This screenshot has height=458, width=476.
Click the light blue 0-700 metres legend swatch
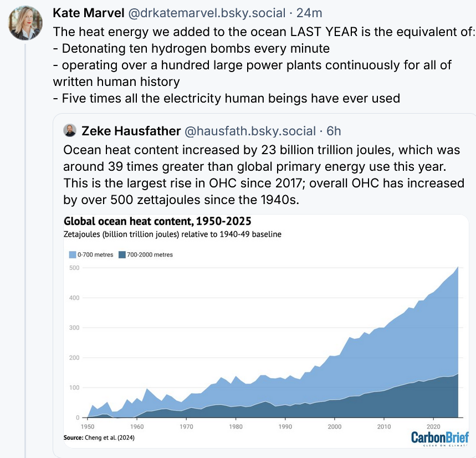72,255
